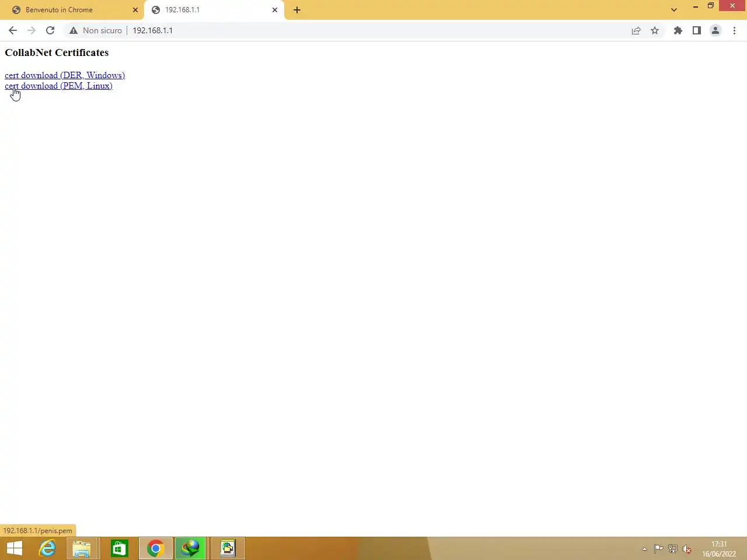Open the Action Center flag icon
Image resolution: width=747 pixels, height=560 pixels.
click(x=658, y=549)
